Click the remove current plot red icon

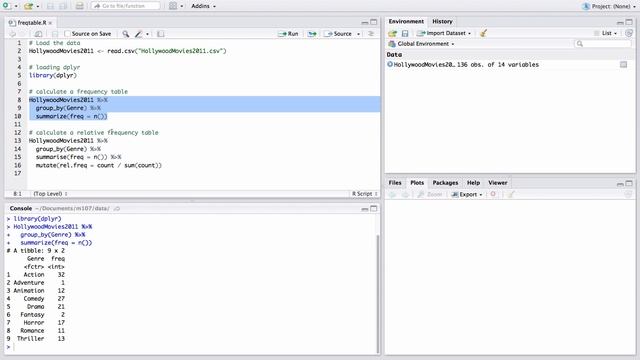493,194
